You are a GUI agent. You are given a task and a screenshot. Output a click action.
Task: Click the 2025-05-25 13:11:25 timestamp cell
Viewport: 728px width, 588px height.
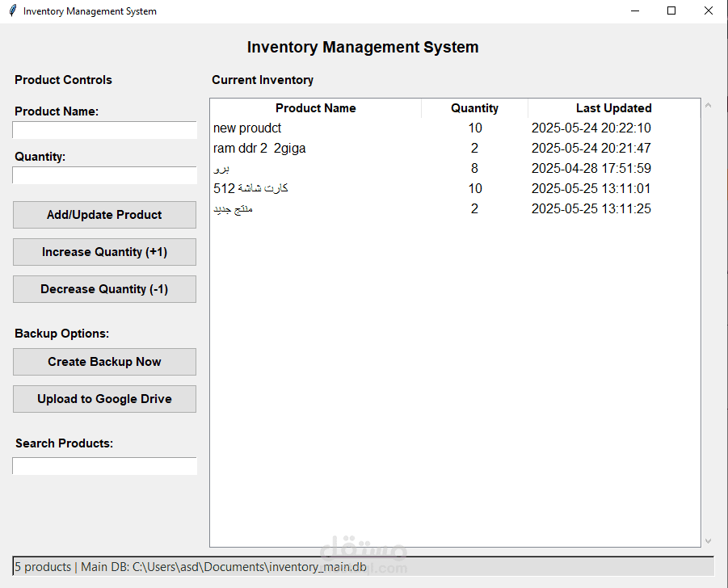[x=591, y=209]
